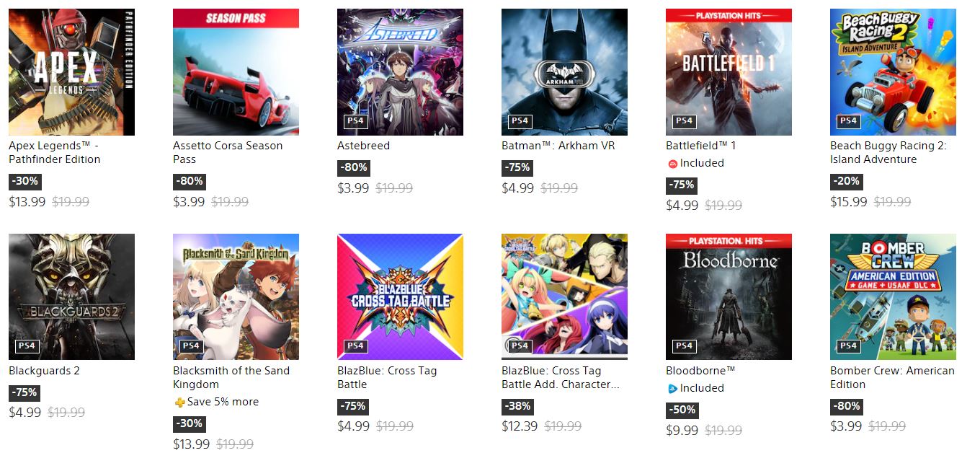This screenshot has height=453, width=980.
Task: Open the Astebreed cover art
Action: (x=400, y=72)
